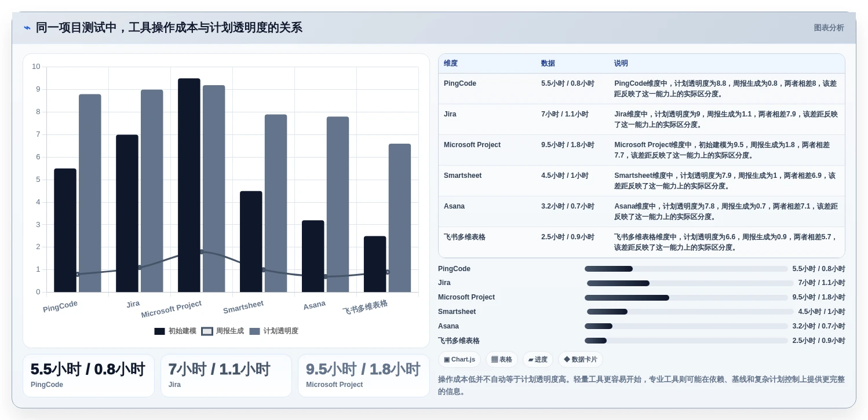Viewport: 868px width, 420px height.
Task: Click the Microsoft Project progress bar
Action: [x=686, y=298]
